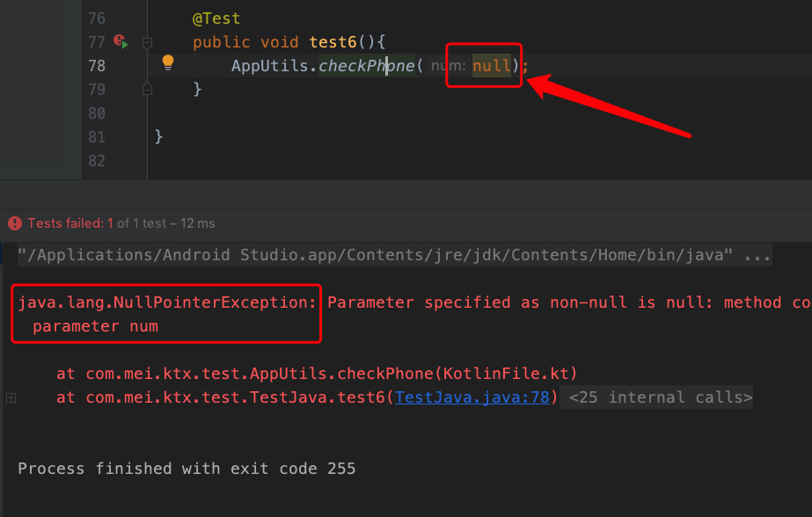Click the @Test annotation on line 76
The width and height of the screenshot is (812, 517).
tap(216, 18)
